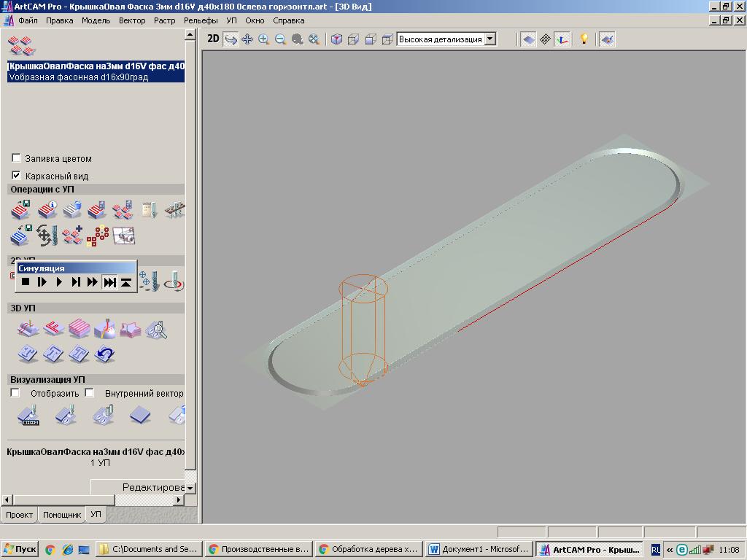The image size is (747, 560).
Task: Open the Высокая детализация dropdown
Action: pos(490,39)
